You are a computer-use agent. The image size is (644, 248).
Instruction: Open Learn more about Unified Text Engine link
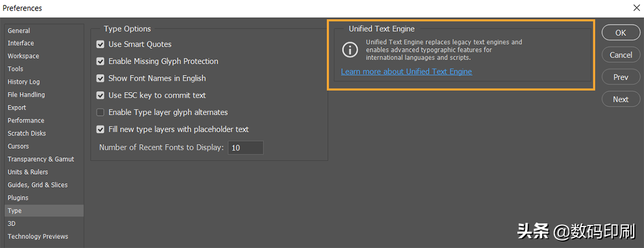(x=406, y=71)
